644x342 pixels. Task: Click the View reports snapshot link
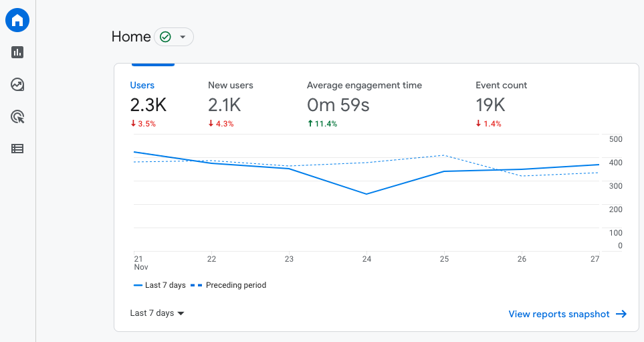pos(559,314)
